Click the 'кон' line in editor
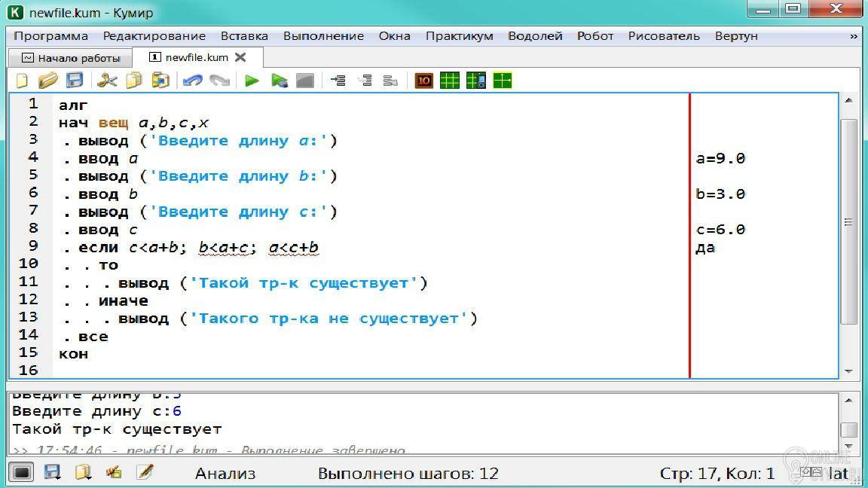868x488 pixels. coord(74,354)
